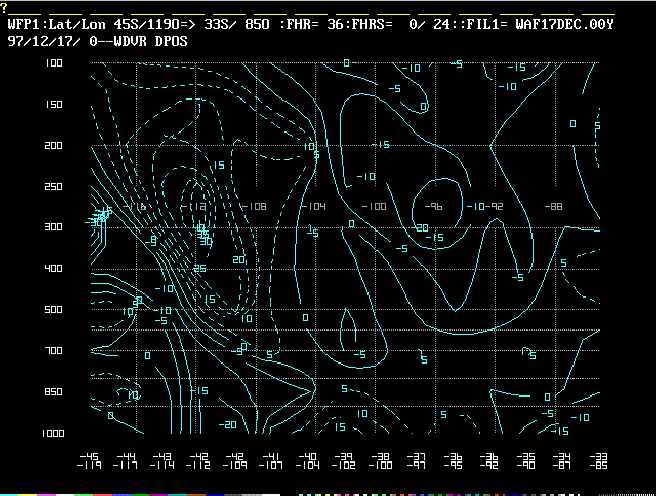Click the 1000 pressure level label
Viewport: 656px width, 496px height.
pos(53,434)
